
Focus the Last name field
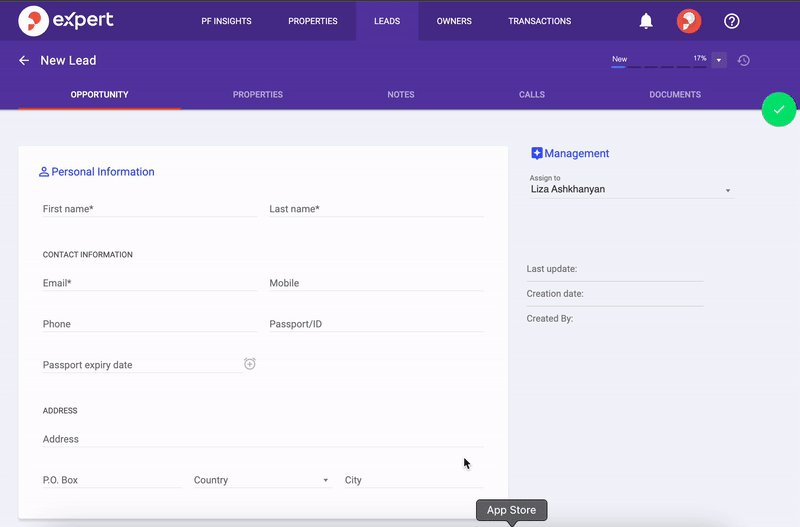[x=376, y=209]
